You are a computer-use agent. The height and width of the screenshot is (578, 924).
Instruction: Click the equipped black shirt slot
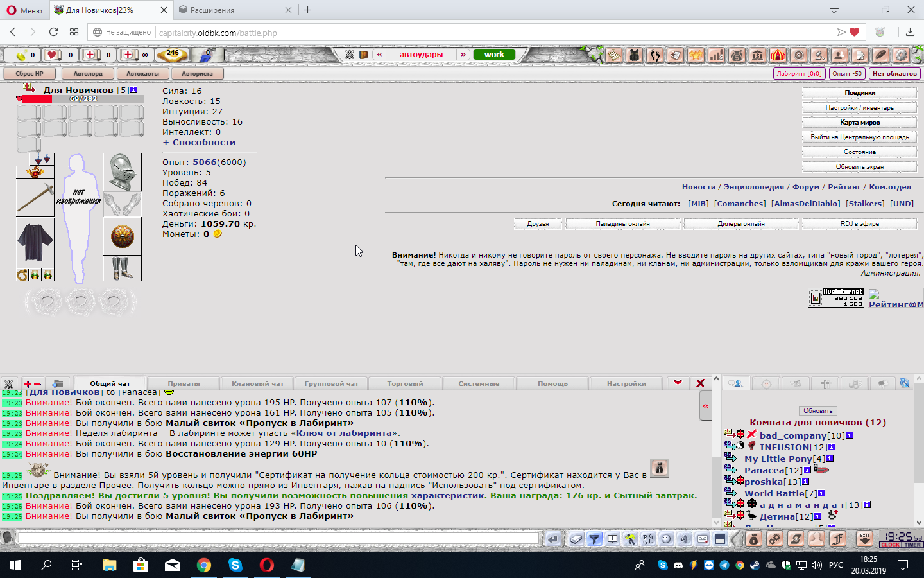pyautogui.click(x=35, y=242)
